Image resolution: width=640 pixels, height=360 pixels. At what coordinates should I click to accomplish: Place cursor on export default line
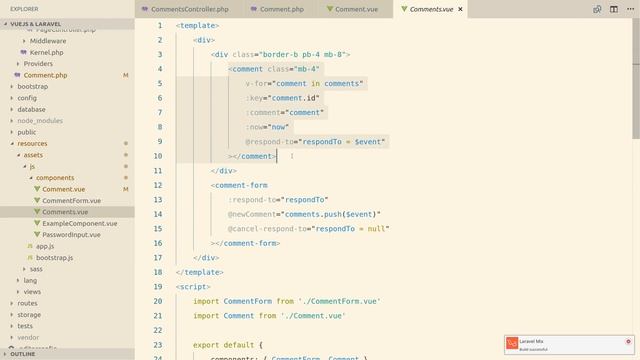click(228, 345)
